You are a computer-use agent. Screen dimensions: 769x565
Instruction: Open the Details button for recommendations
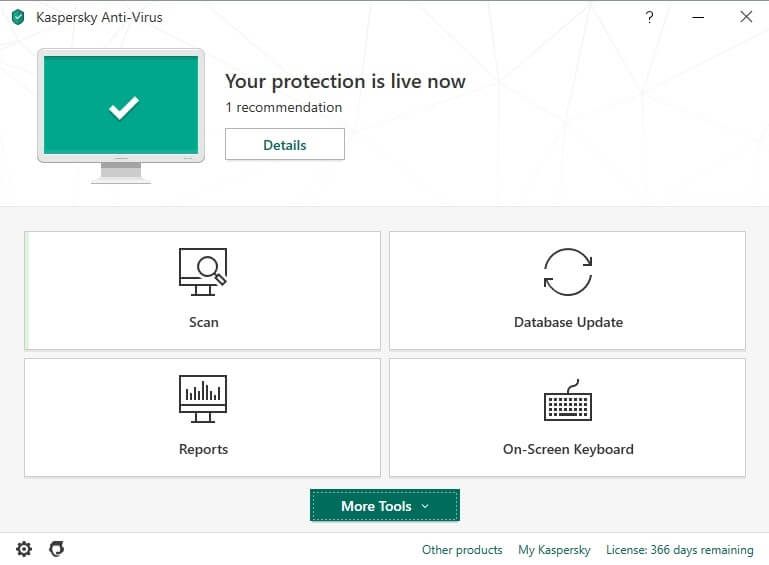click(285, 144)
